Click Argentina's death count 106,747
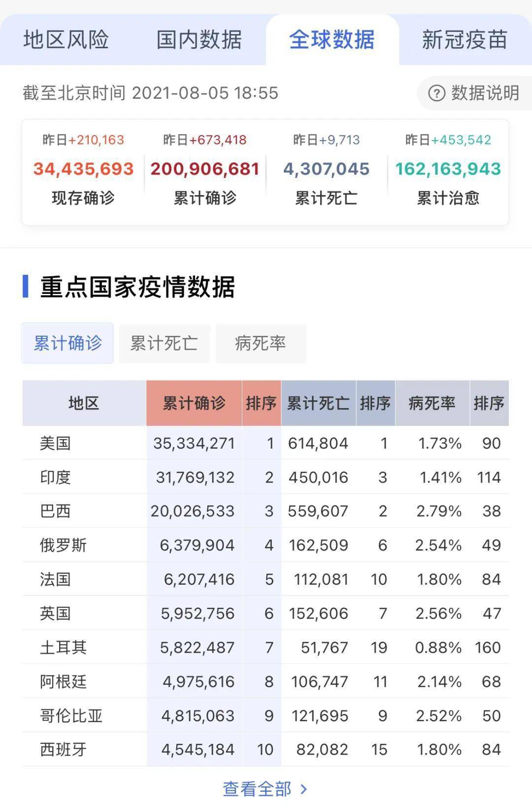Screen dimensions: 532x809 [320, 682]
